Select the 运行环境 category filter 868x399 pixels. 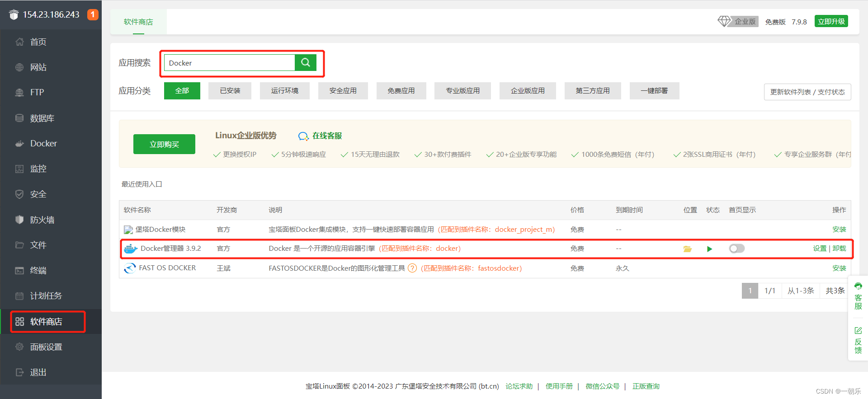click(285, 91)
